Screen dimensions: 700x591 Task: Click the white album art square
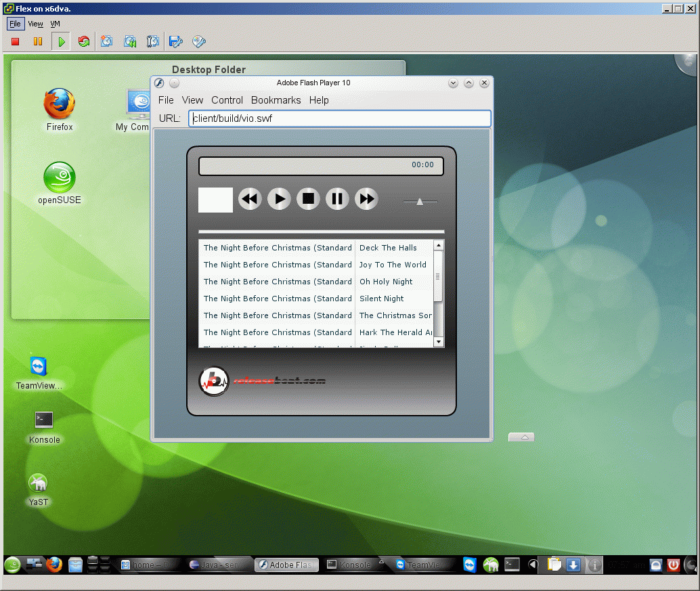tap(216, 200)
